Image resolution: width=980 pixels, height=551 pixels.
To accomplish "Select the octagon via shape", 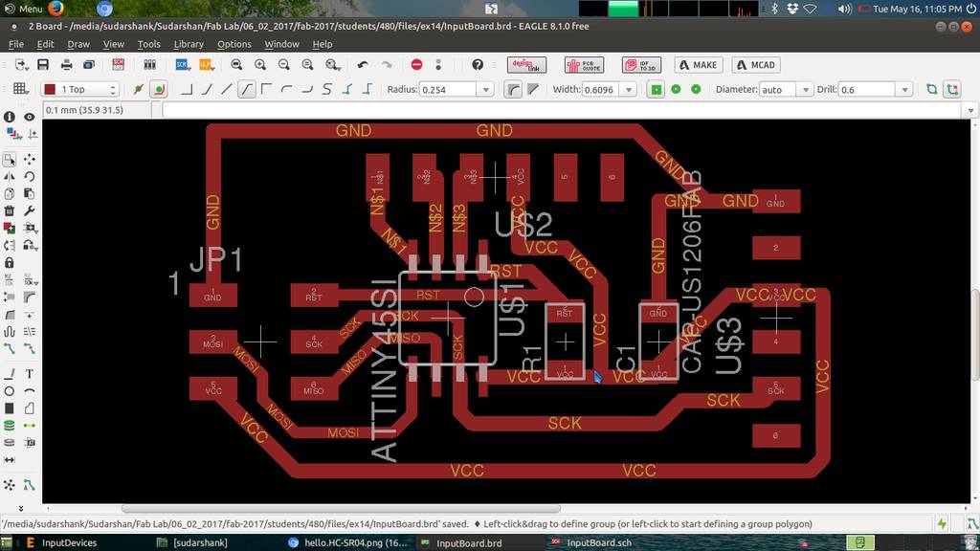I will 696,89.
